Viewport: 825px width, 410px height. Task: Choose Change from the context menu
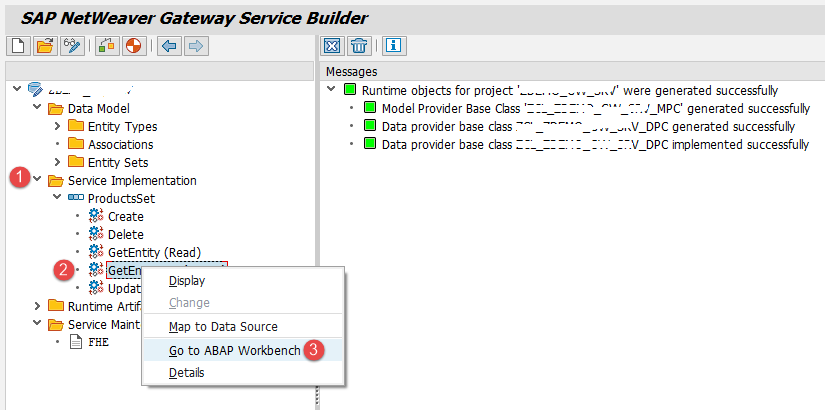pyautogui.click(x=244, y=303)
